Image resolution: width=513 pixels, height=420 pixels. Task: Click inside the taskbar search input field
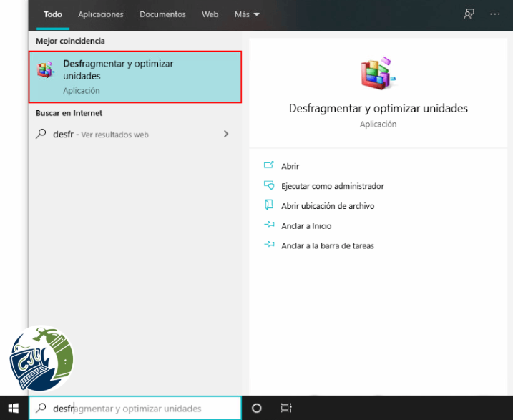(135, 408)
